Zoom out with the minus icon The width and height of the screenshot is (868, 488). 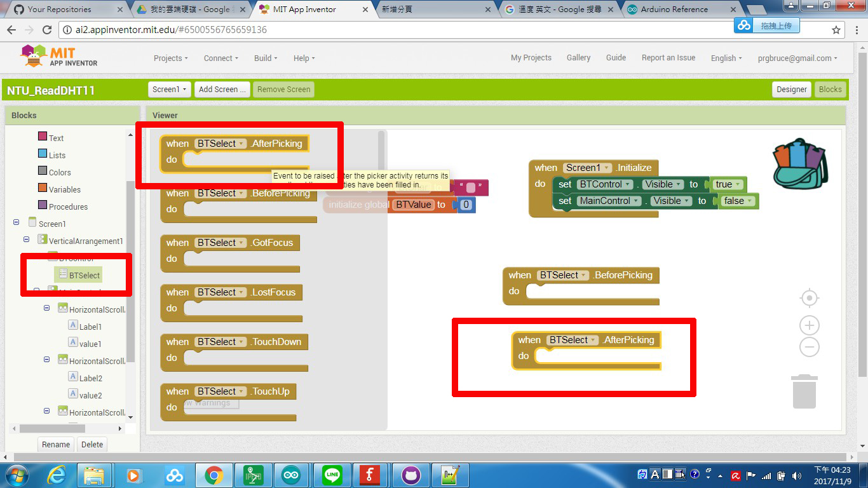(x=809, y=347)
